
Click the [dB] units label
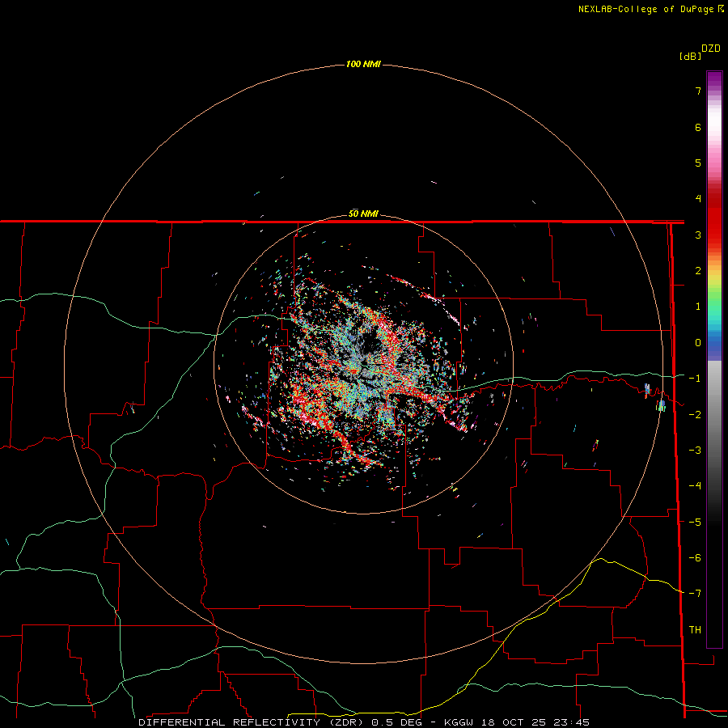point(690,56)
